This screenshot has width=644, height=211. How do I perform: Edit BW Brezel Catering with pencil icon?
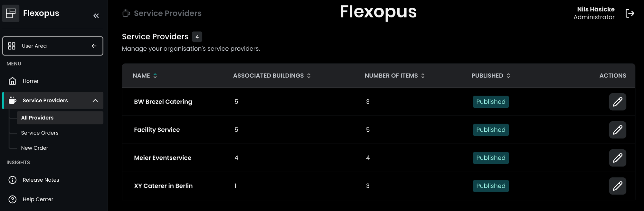617,102
